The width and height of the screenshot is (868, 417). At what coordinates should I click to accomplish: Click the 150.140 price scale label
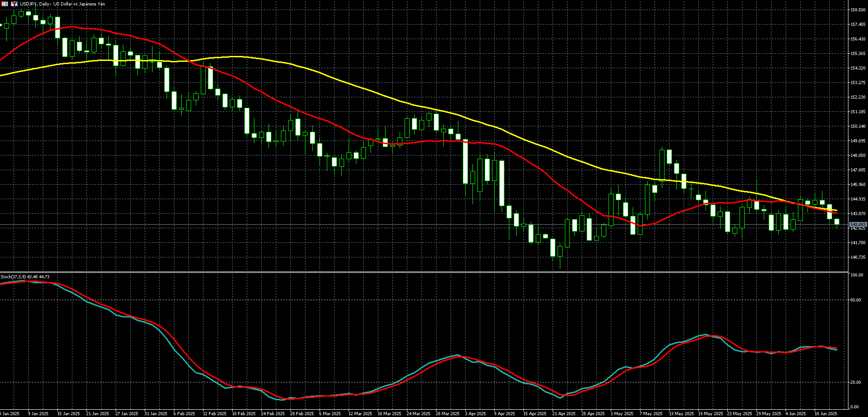858,126
